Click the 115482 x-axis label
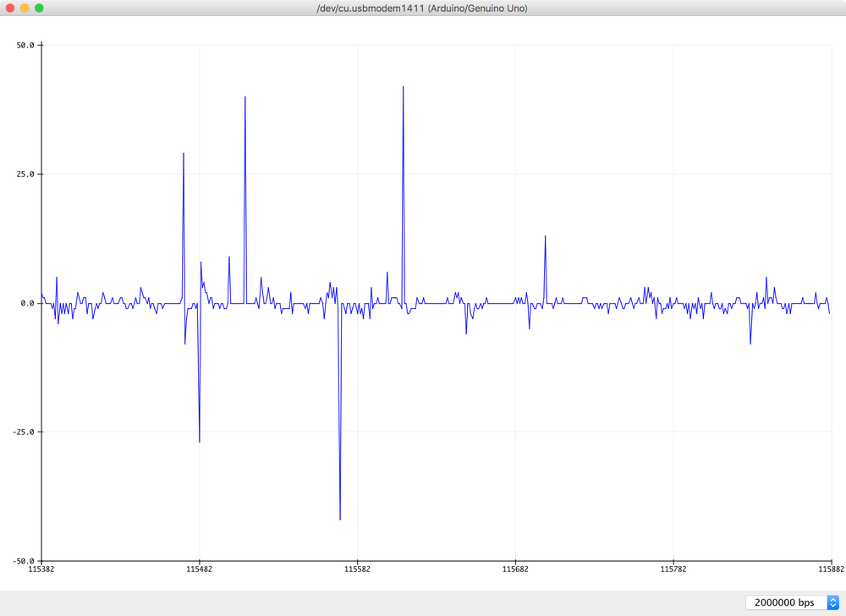 199,571
